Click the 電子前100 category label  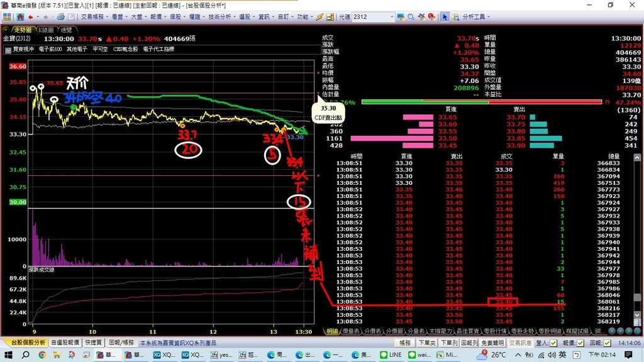click(50, 49)
